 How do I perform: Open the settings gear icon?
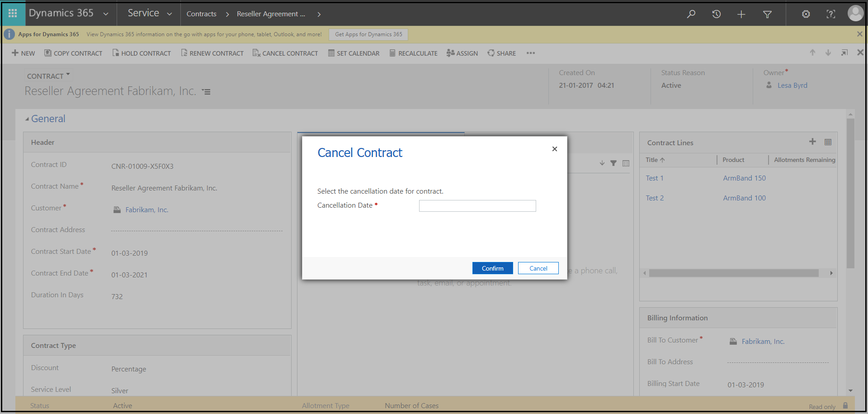pyautogui.click(x=806, y=14)
